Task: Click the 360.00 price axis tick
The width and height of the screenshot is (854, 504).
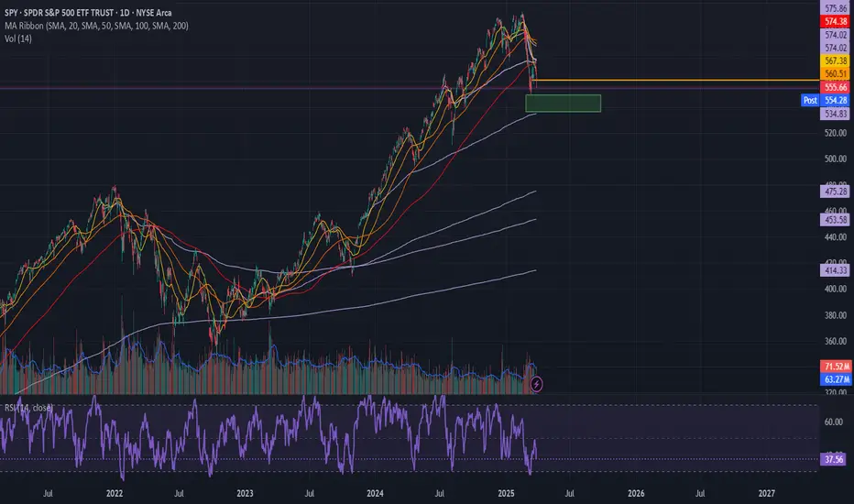Action: click(836, 341)
